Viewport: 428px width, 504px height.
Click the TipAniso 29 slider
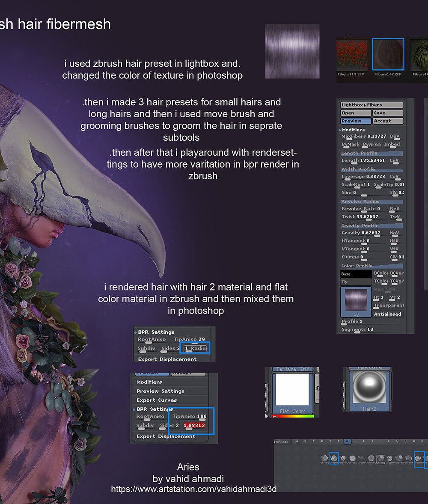pos(190,340)
